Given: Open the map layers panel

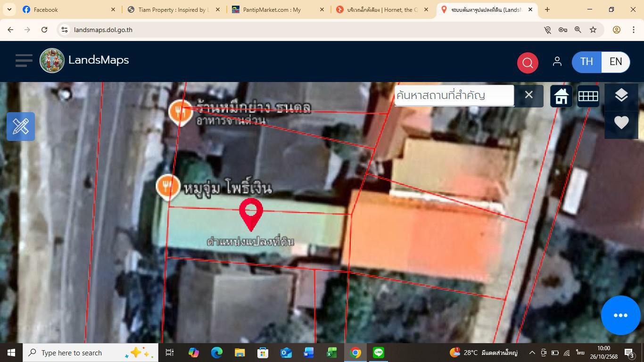Looking at the screenshot, I should click(621, 96).
